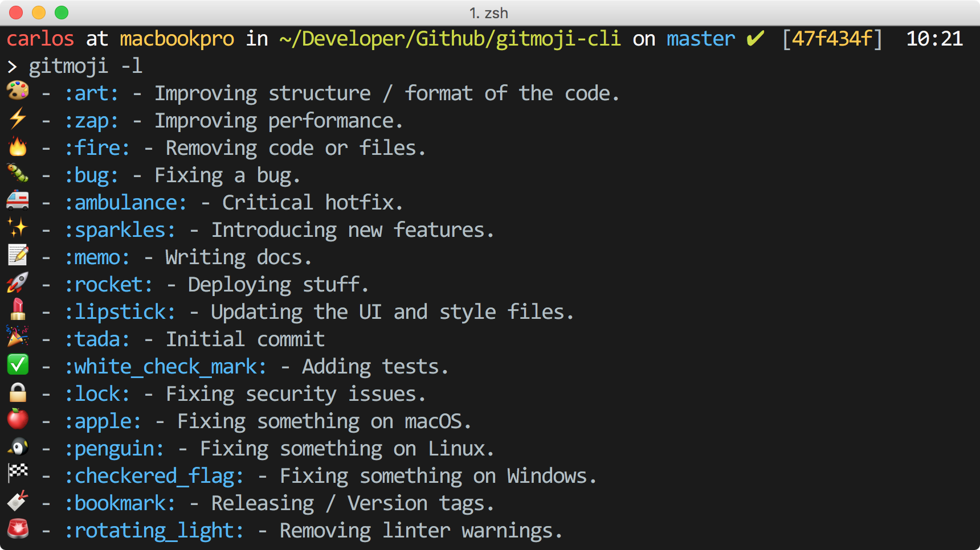Click the padlock emoji icon

(x=18, y=392)
